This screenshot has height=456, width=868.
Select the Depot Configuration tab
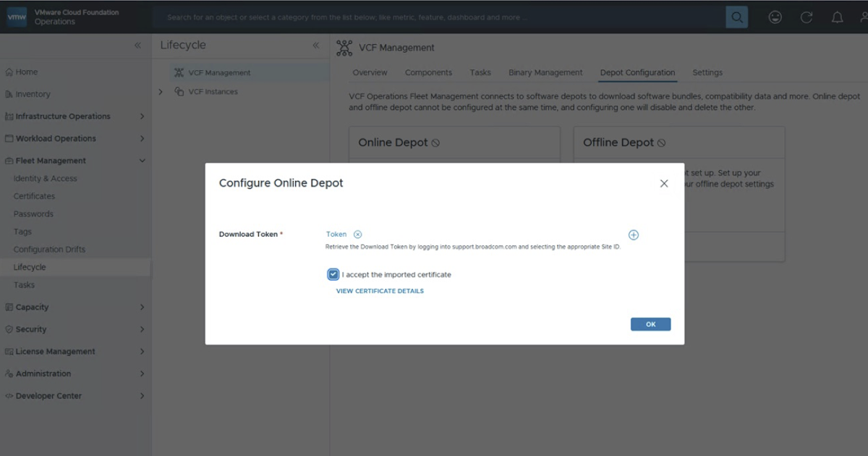click(637, 72)
